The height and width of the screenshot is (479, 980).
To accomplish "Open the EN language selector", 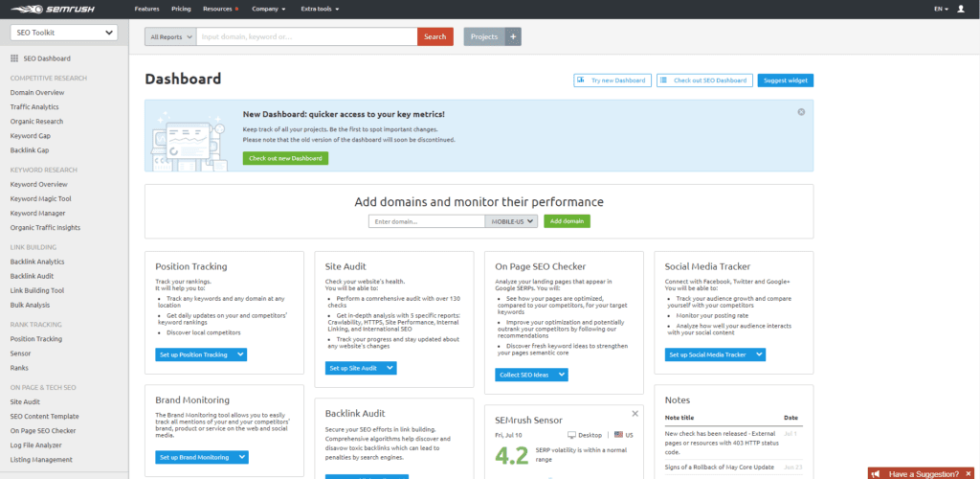I will coord(941,9).
